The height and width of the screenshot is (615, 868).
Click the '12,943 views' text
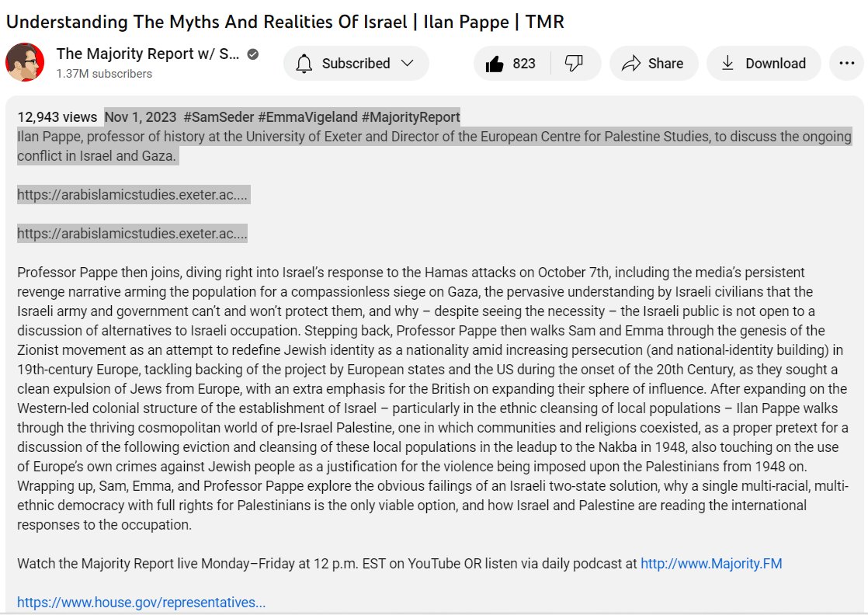tap(57, 117)
